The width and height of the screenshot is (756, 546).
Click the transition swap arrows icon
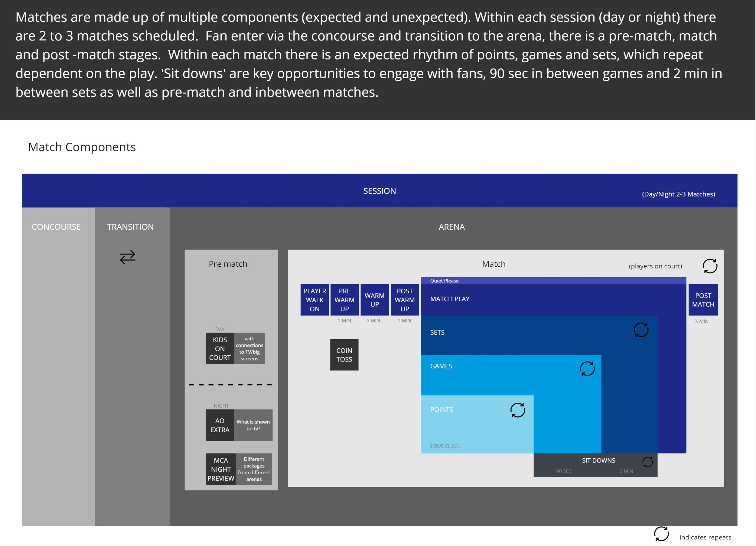127,257
